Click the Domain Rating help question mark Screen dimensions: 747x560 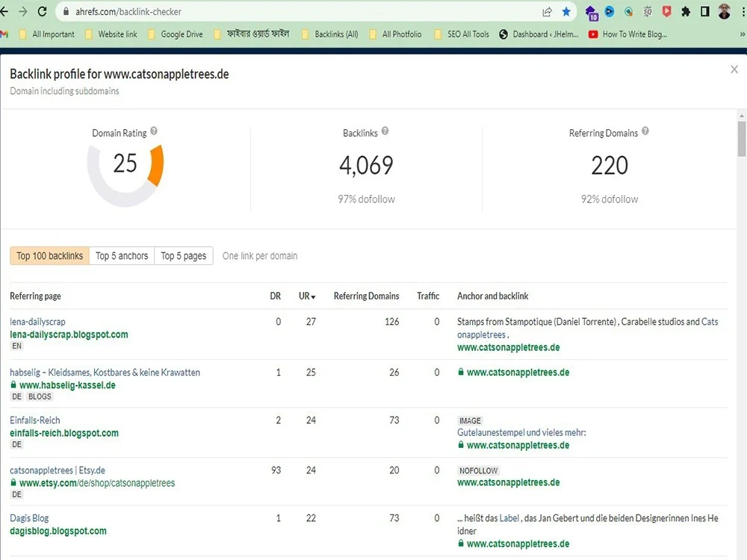[x=154, y=131]
